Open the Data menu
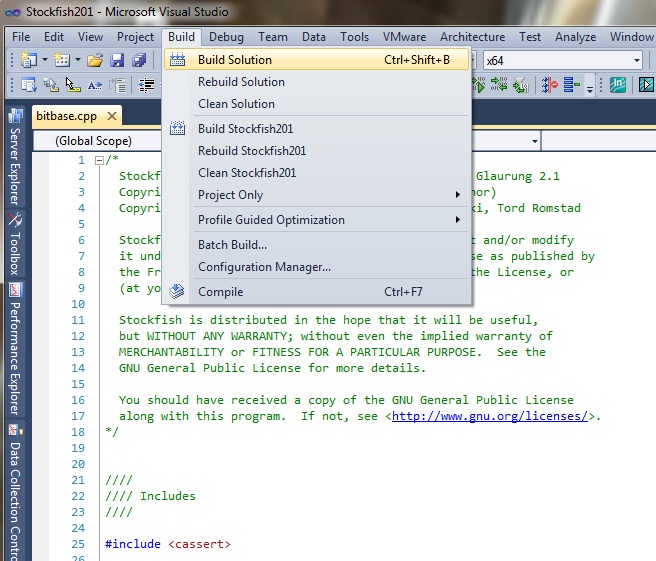The height and width of the screenshot is (561, 656). click(314, 37)
